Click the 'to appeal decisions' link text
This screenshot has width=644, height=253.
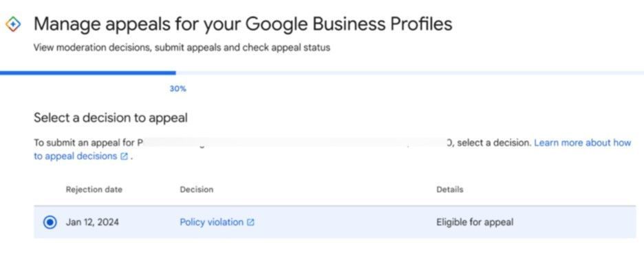(76, 156)
